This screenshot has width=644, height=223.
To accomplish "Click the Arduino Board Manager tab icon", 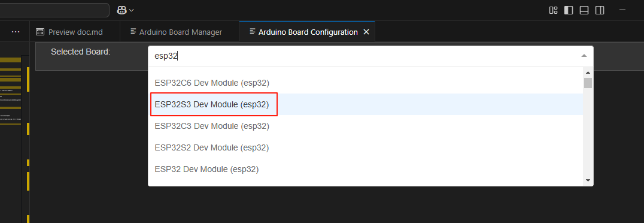I will pyautogui.click(x=133, y=32).
